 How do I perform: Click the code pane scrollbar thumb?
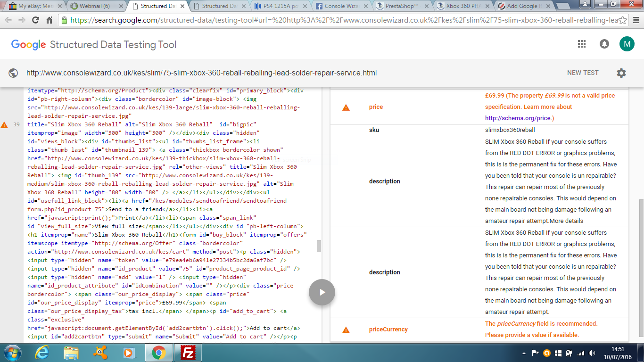pos(319,246)
